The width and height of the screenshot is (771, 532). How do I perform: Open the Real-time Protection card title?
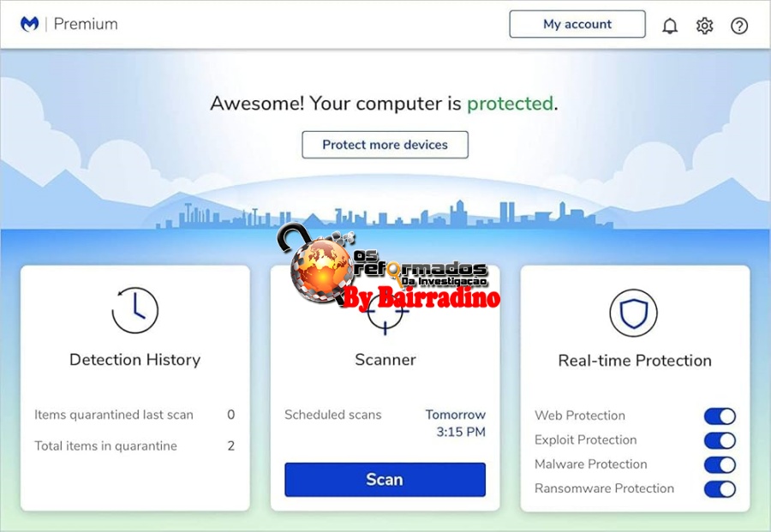tap(635, 361)
